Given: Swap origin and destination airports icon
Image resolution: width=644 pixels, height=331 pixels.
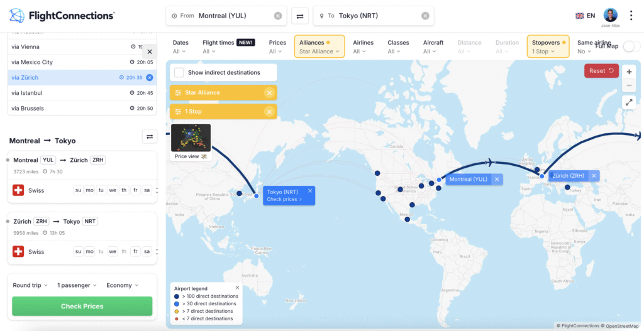Looking at the screenshot, I should click(301, 16).
